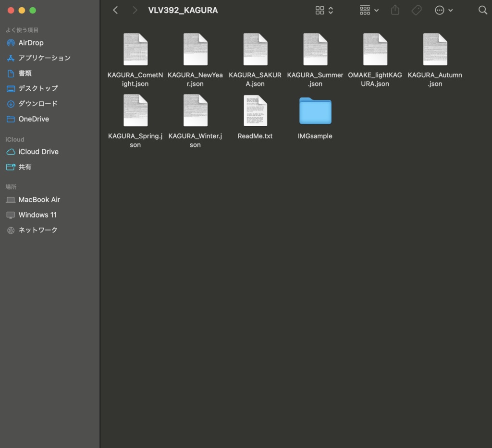Click the OMAKE_lightKAGURA.json file name
Image resolution: width=492 pixels, height=448 pixels.
click(x=375, y=80)
